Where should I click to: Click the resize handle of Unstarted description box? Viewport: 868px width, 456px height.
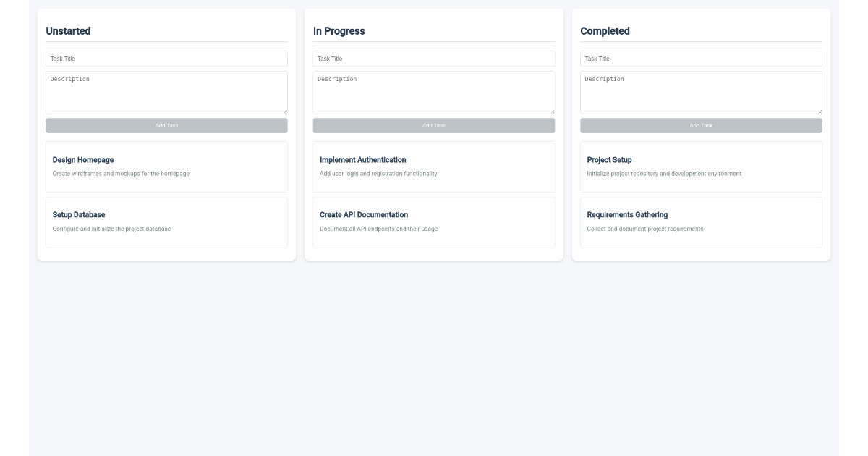coord(285,110)
